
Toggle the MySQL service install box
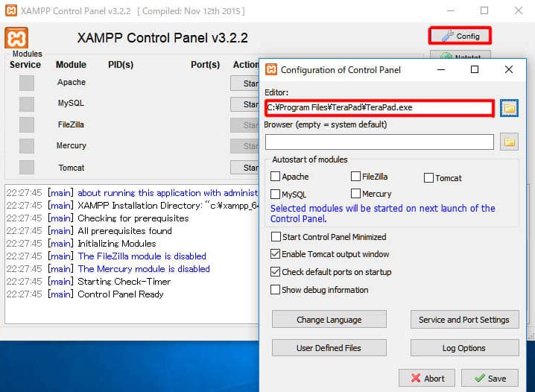pyautogui.click(x=27, y=104)
